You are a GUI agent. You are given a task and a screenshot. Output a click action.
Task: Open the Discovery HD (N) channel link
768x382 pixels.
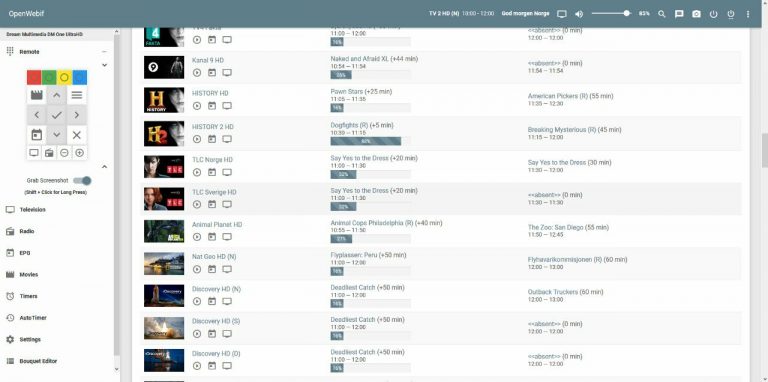(216, 289)
